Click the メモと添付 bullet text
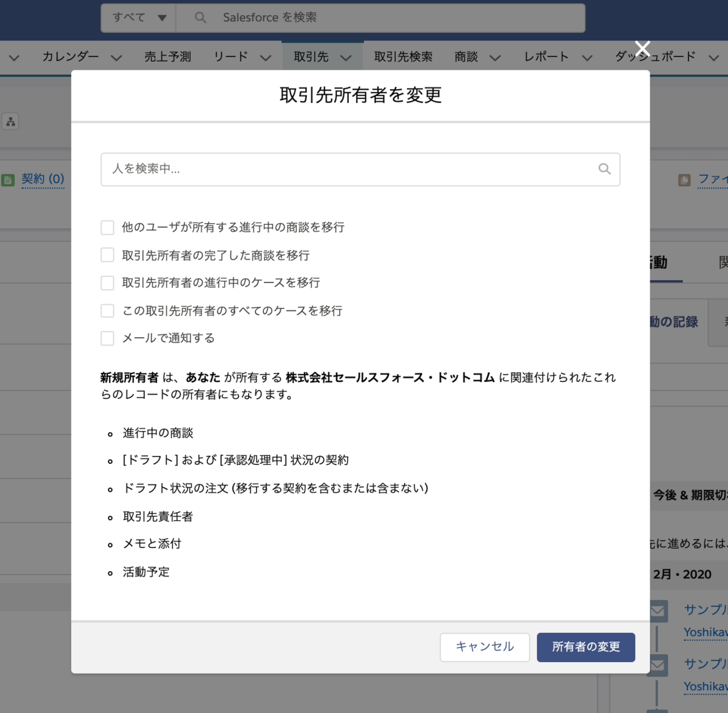 point(152,544)
